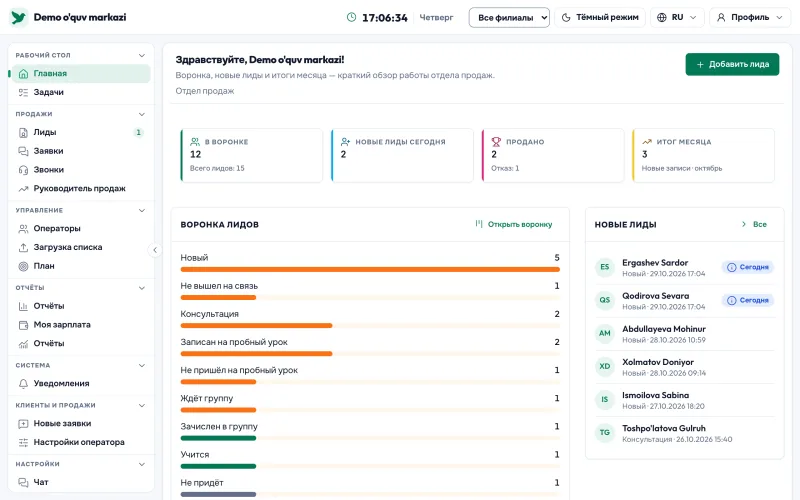800x500 pixels.
Task: Open the RU language dropdown
Action: click(x=677, y=17)
